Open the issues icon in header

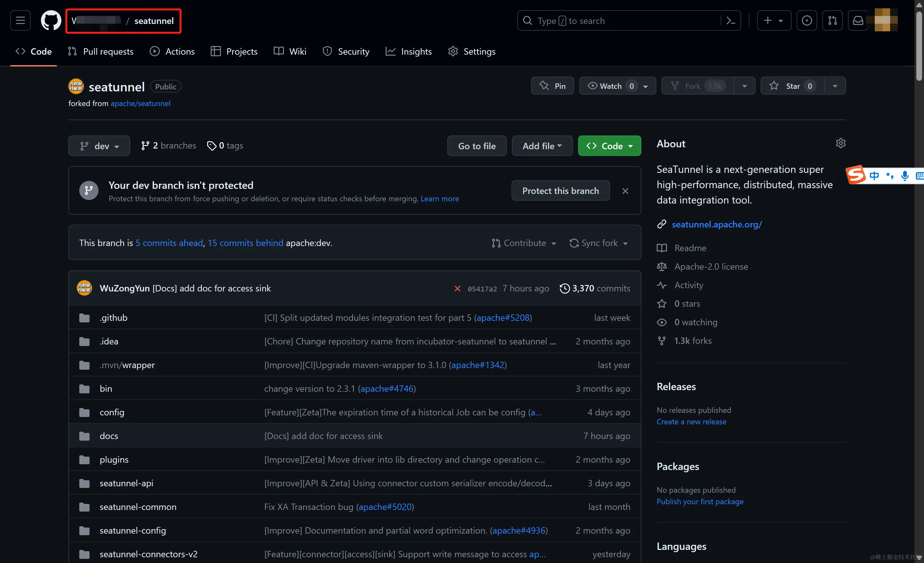[807, 21]
